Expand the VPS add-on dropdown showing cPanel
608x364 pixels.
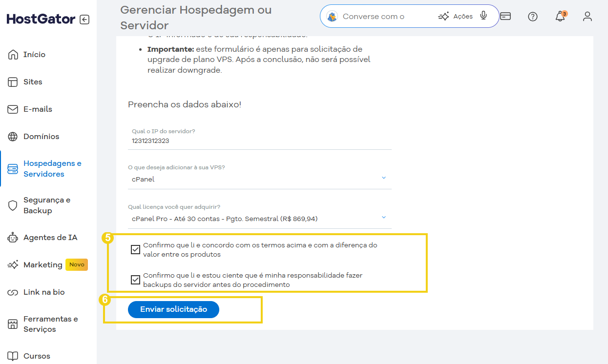coord(259,179)
